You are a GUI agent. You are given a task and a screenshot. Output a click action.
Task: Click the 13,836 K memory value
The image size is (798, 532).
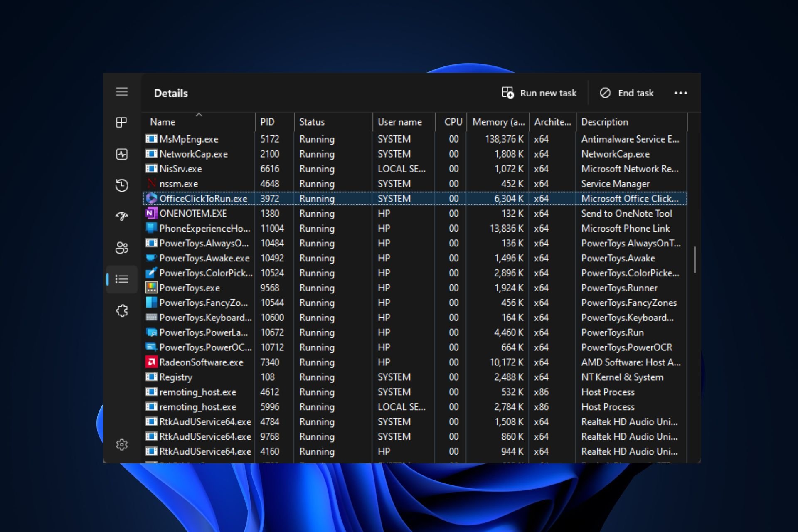click(507, 228)
